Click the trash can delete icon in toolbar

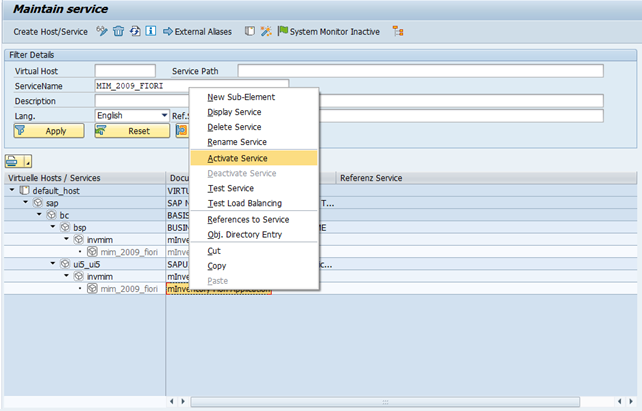click(118, 32)
